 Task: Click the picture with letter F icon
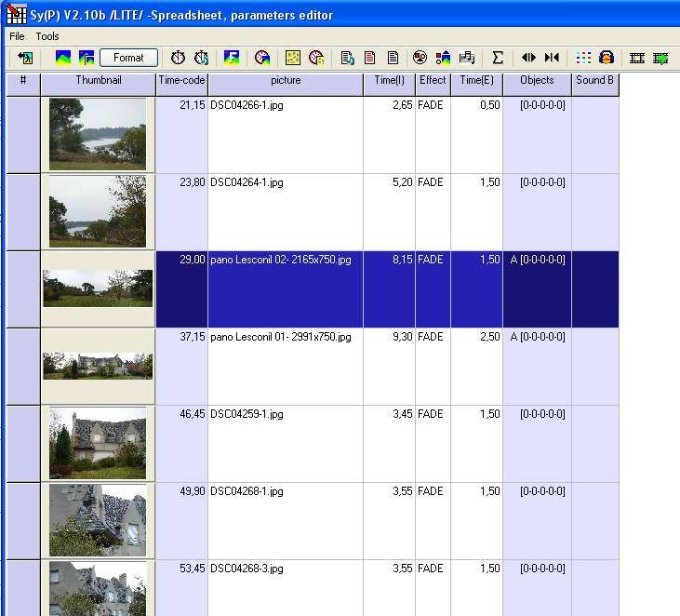[x=232, y=58]
